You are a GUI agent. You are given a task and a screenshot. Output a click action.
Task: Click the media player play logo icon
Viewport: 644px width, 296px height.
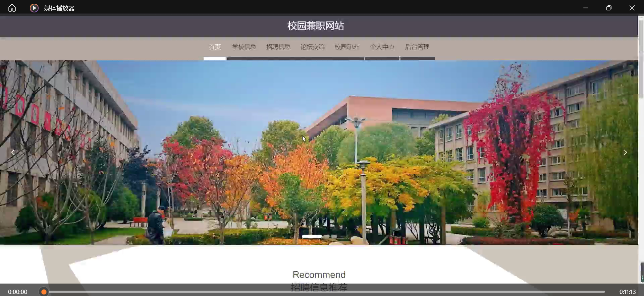(x=34, y=8)
